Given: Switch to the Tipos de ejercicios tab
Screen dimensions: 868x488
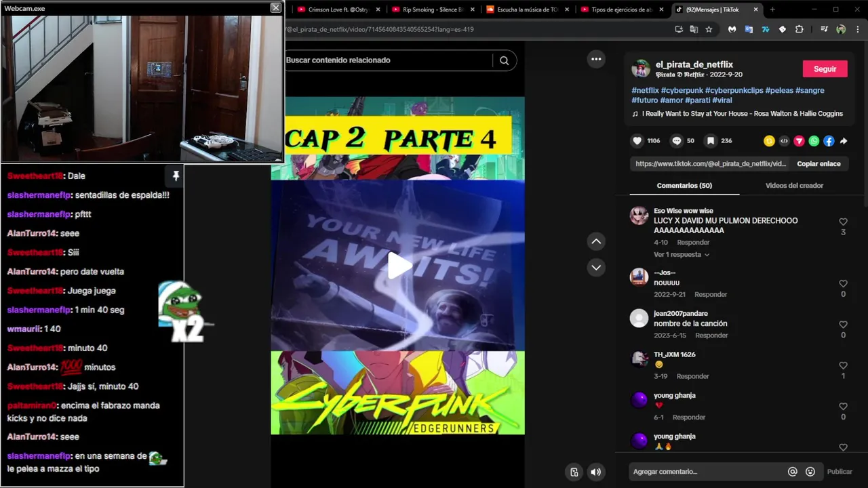Looking at the screenshot, I should [621, 9].
